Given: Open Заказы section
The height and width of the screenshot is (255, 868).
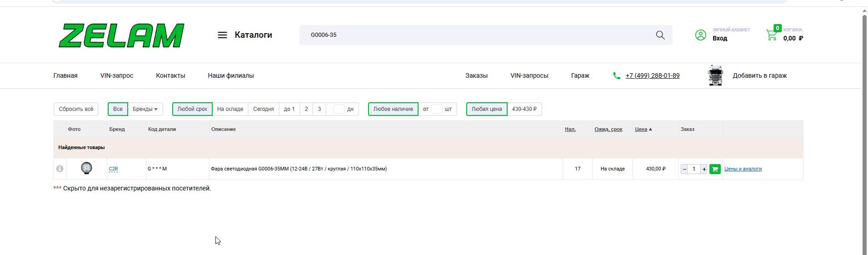Looking at the screenshot, I should tap(476, 76).
